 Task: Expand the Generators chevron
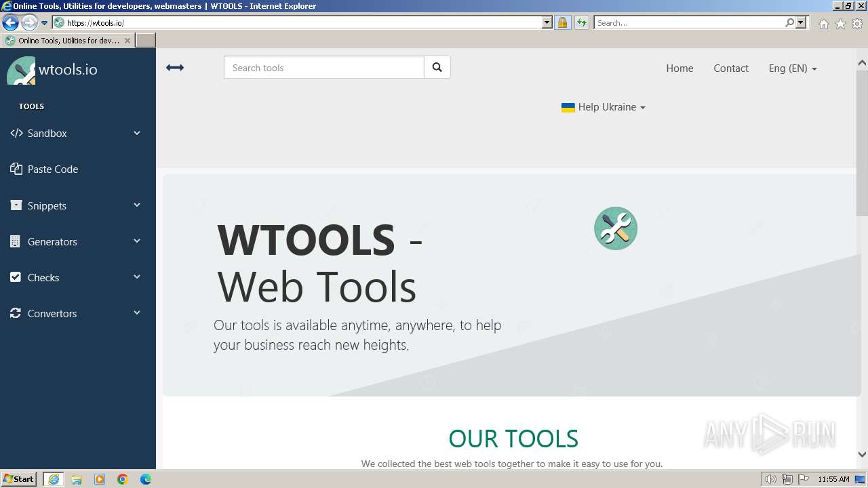[x=137, y=241]
